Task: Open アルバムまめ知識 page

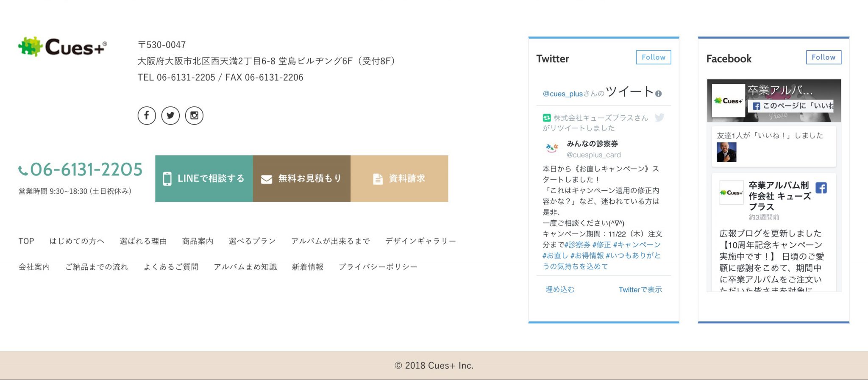Action: [x=245, y=267]
